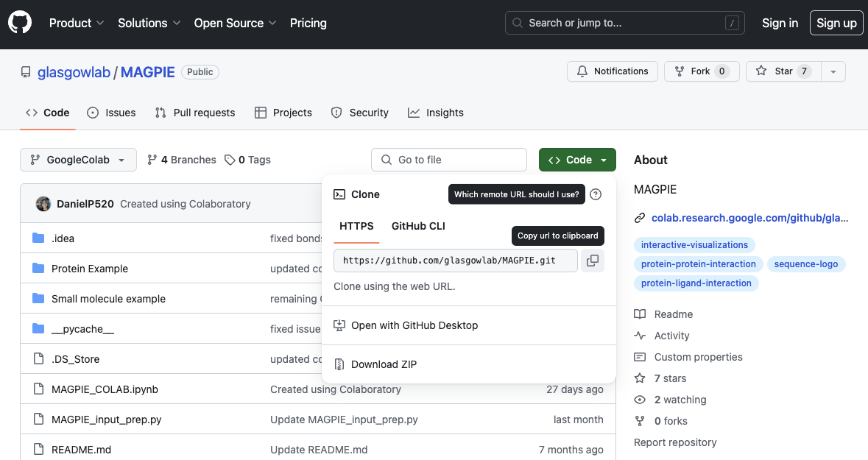
Task: Click the clone URL text field
Action: coord(456,260)
